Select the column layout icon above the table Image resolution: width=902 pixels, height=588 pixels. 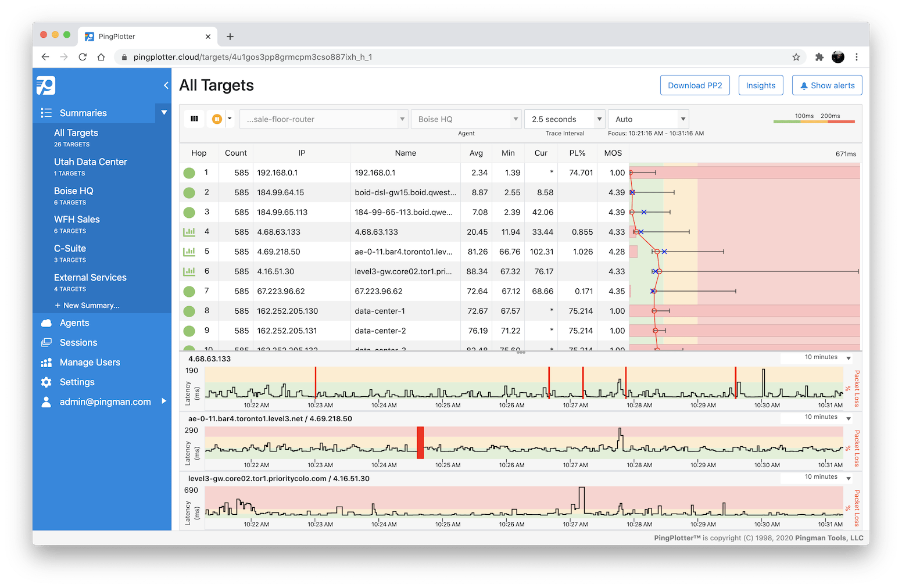pyautogui.click(x=194, y=119)
